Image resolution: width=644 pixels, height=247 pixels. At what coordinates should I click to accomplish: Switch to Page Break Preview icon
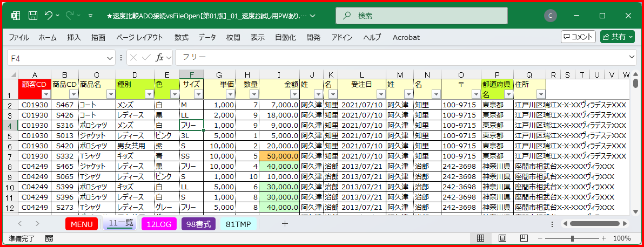[x=524, y=238]
